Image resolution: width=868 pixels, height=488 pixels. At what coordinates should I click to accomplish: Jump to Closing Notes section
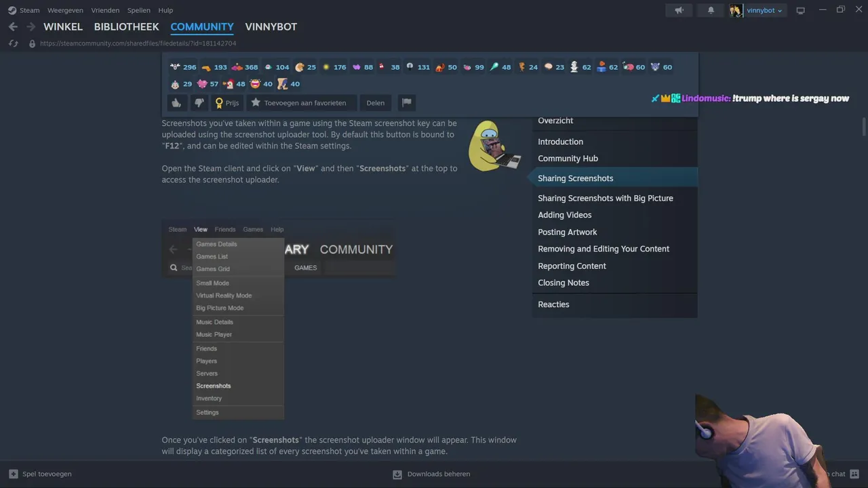(x=563, y=283)
